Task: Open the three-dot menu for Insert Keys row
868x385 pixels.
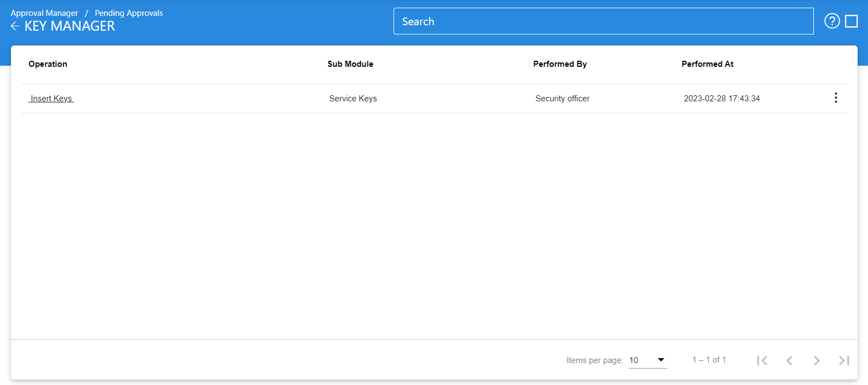Action: 835,98
